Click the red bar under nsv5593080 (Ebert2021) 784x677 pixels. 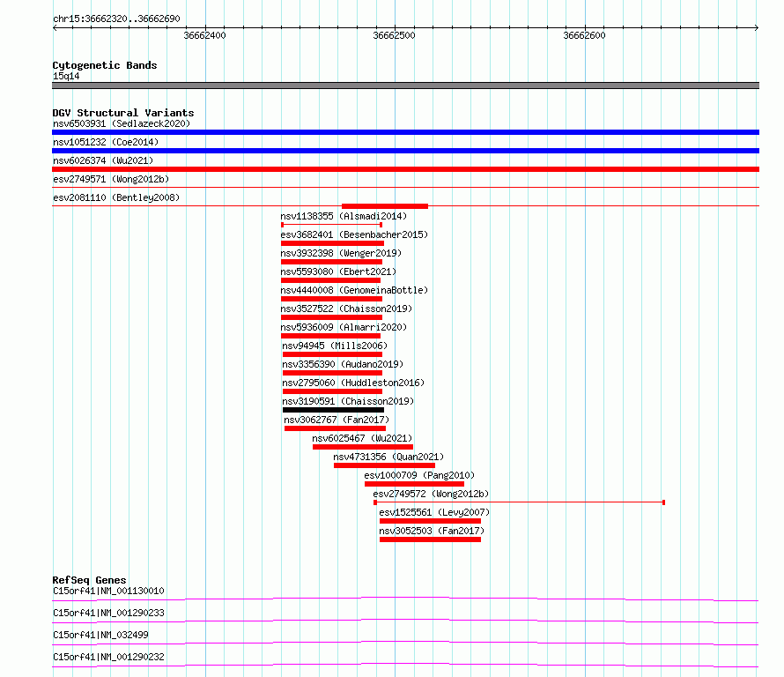pyautogui.click(x=331, y=280)
